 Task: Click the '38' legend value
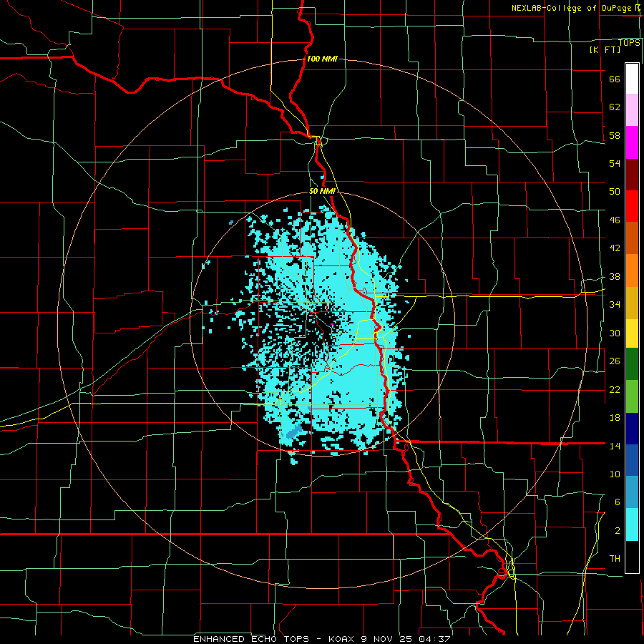point(615,277)
